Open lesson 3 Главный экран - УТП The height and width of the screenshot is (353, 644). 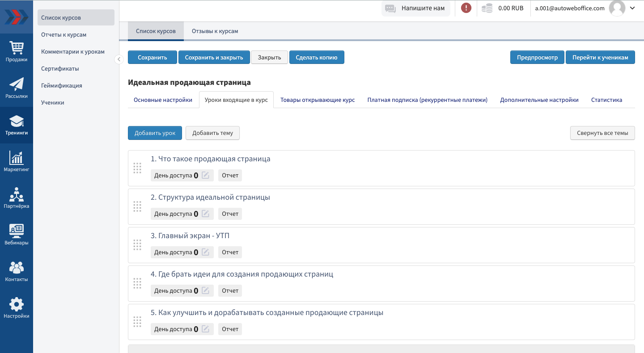[190, 235]
